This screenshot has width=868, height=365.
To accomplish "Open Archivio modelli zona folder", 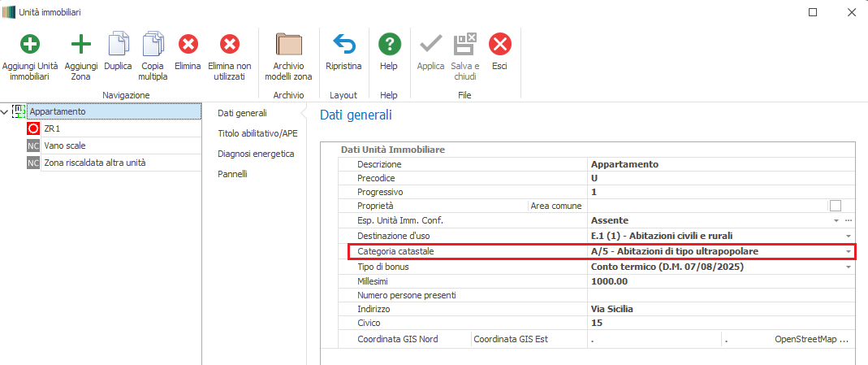I will [x=288, y=44].
